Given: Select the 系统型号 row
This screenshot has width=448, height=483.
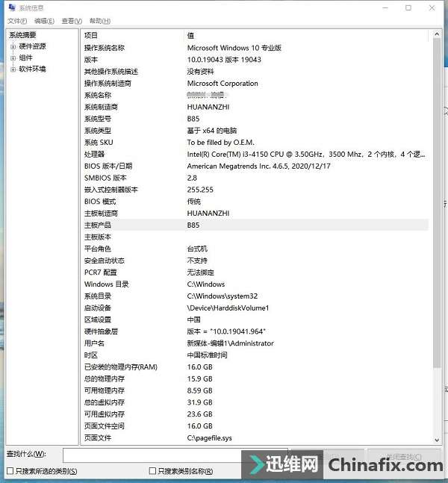Looking at the screenshot, I should (x=255, y=119).
